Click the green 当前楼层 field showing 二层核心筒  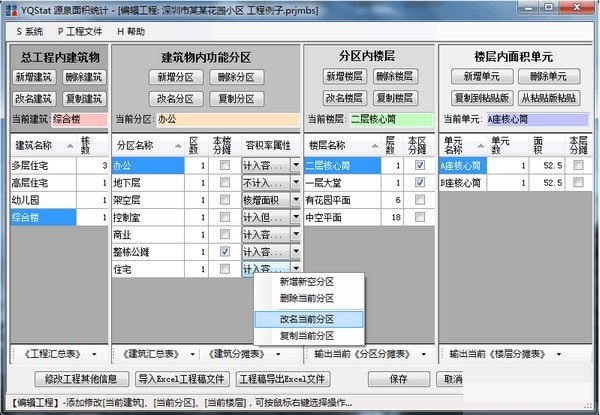[x=391, y=119]
